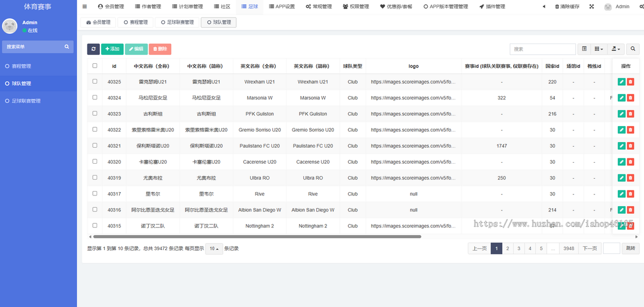Check the checkbox for id 40319
This screenshot has height=307, width=644.
click(x=95, y=177)
